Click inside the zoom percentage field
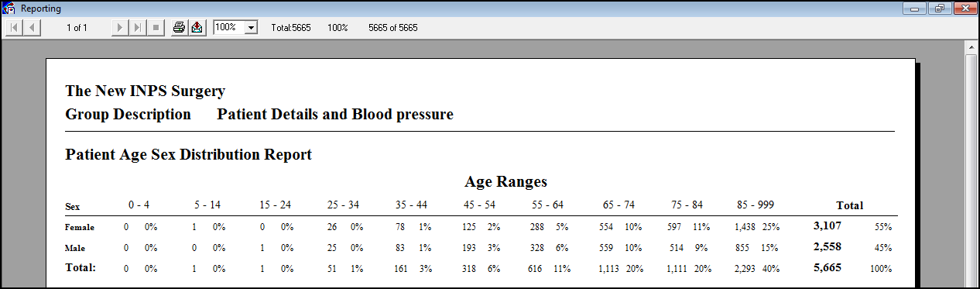 coord(229,27)
